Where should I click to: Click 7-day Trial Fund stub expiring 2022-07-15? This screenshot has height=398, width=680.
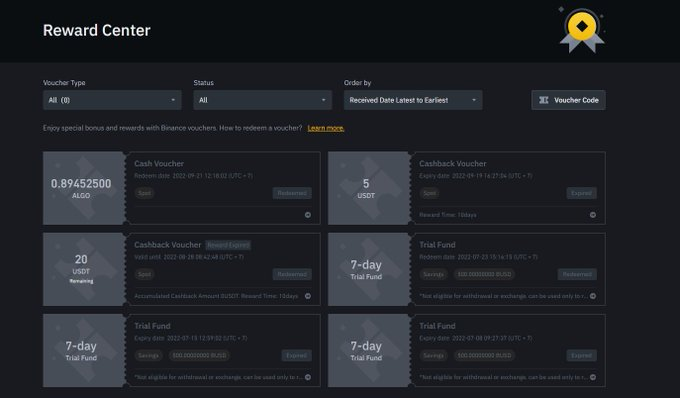84,350
